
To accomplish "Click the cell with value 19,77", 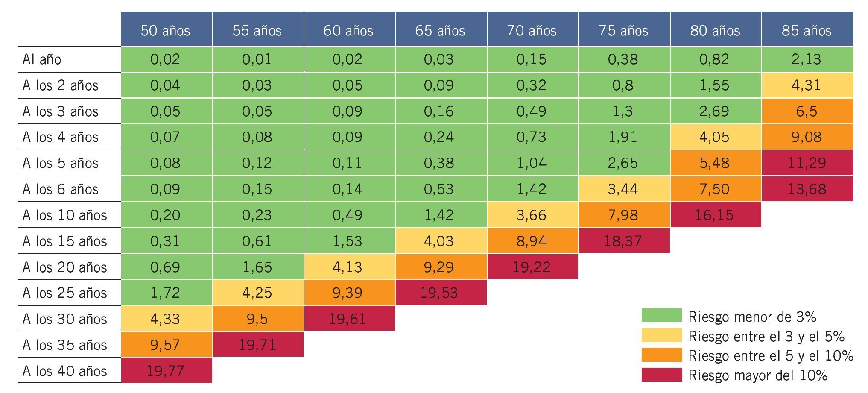I will (x=166, y=370).
